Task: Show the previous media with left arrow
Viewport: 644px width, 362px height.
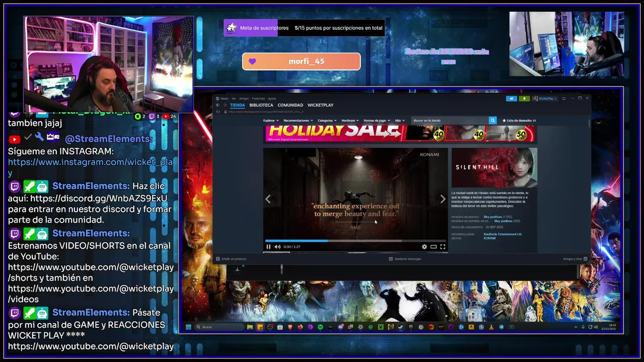Action: [268, 199]
